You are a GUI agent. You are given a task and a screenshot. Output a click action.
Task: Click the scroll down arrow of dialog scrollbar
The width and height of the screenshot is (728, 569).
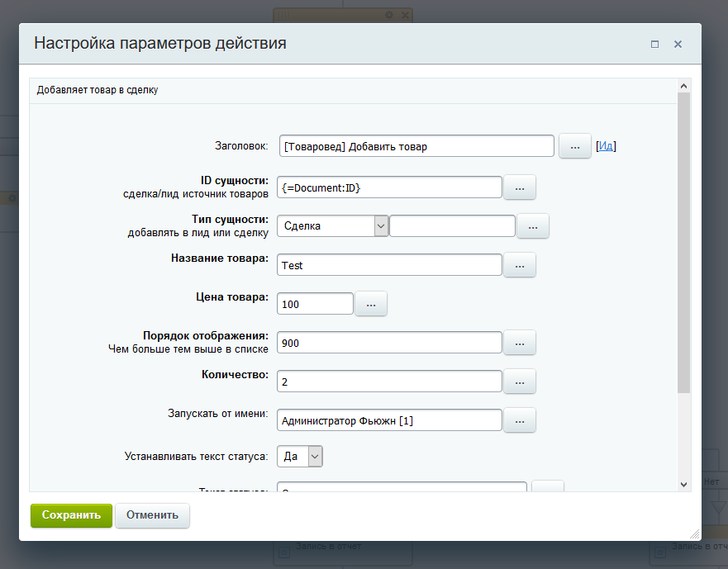[x=683, y=484]
